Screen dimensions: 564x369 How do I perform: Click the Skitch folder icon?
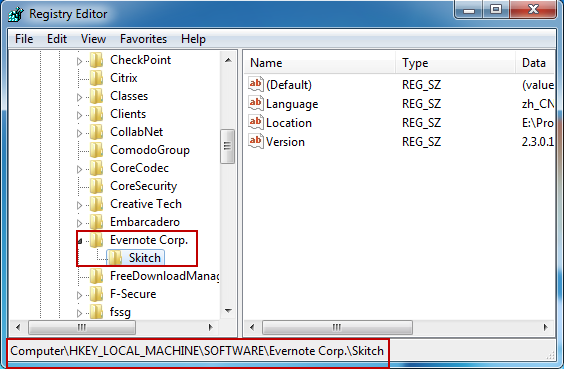point(115,258)
